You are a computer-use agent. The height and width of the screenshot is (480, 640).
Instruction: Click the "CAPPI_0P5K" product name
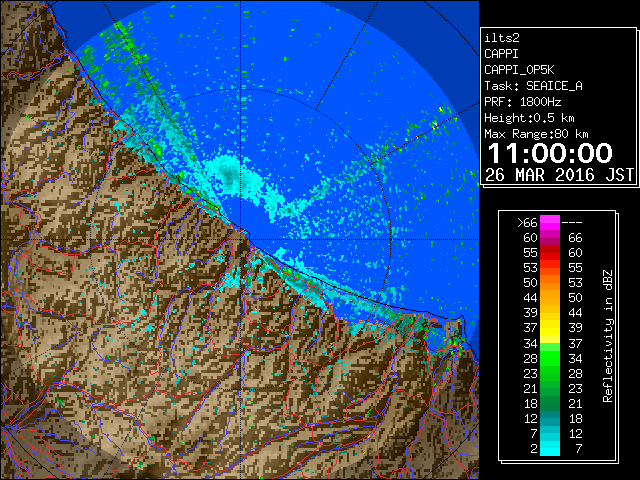519,70
